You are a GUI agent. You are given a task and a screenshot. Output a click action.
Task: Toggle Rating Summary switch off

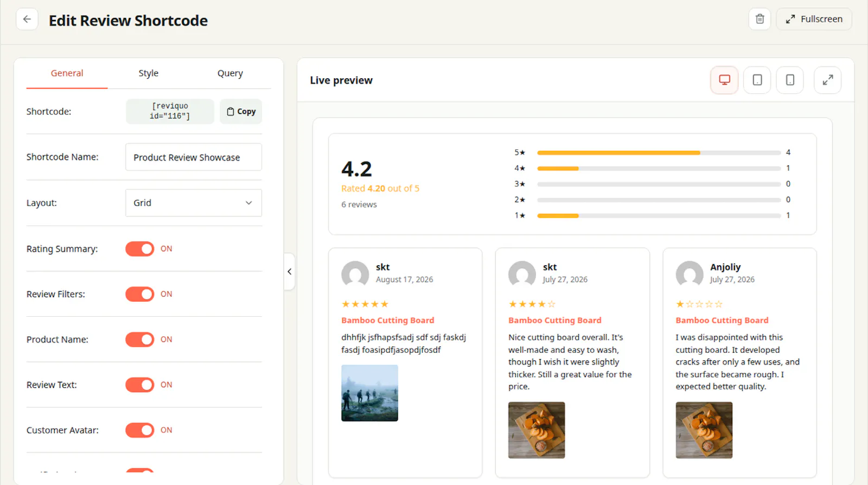point(140,248)
